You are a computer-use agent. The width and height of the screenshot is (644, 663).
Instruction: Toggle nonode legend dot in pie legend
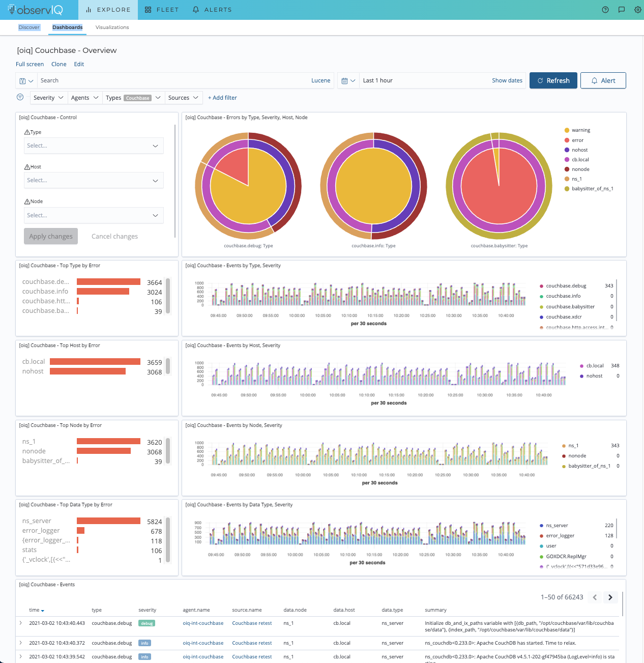coord(567,169)
